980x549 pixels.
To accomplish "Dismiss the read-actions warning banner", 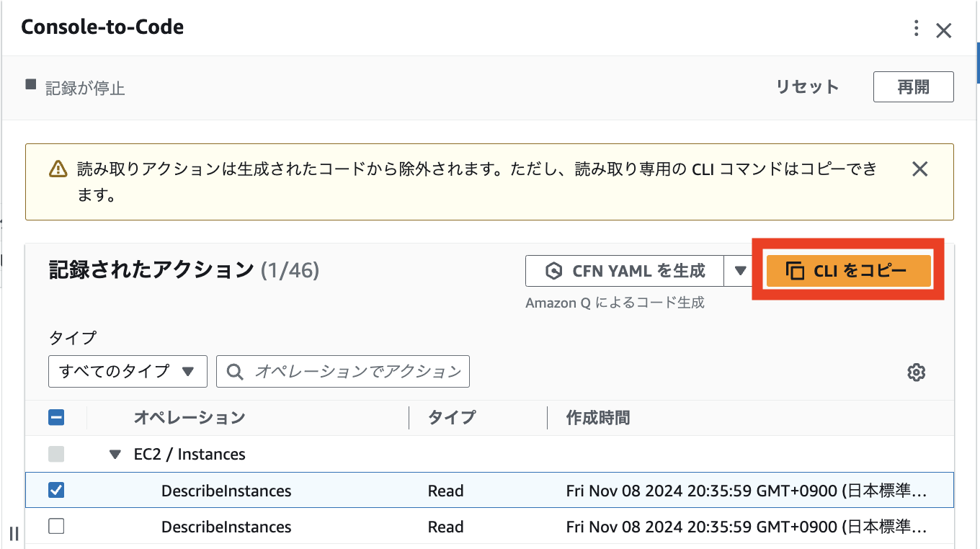I will [920, 169].
